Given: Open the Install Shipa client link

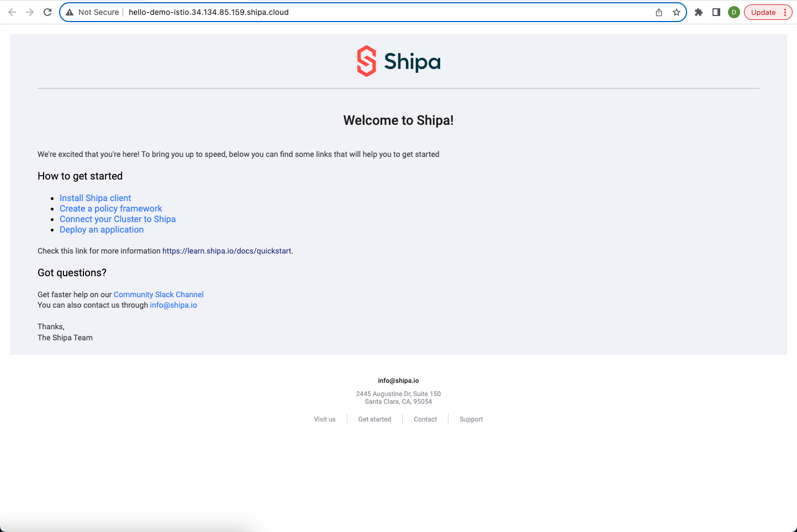Looking at the screenshot, I should [96, 198].
